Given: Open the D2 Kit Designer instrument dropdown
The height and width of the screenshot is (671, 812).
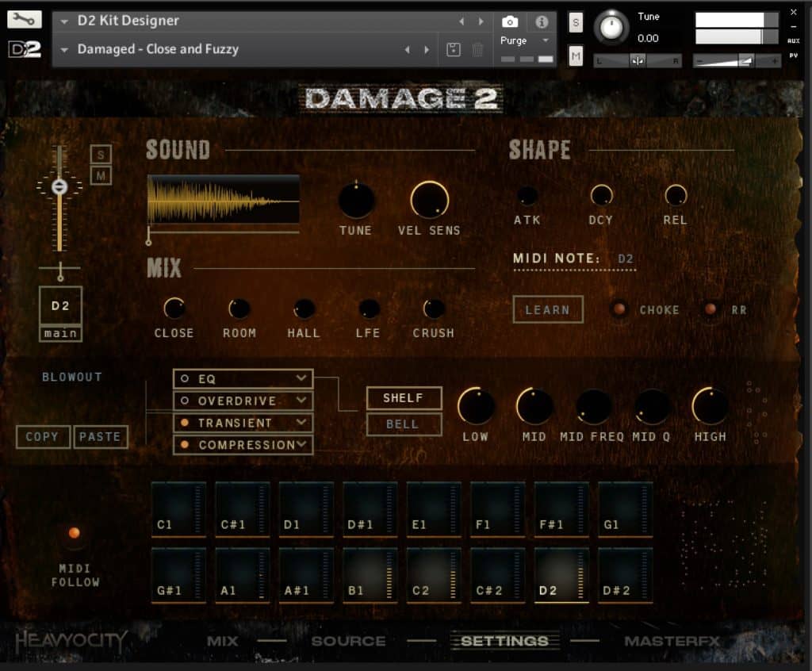Looking at the screenshot, I should click(64, 21).
